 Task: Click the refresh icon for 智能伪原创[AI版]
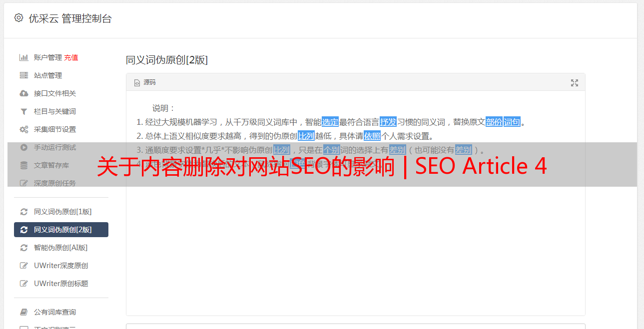point(23,248)
